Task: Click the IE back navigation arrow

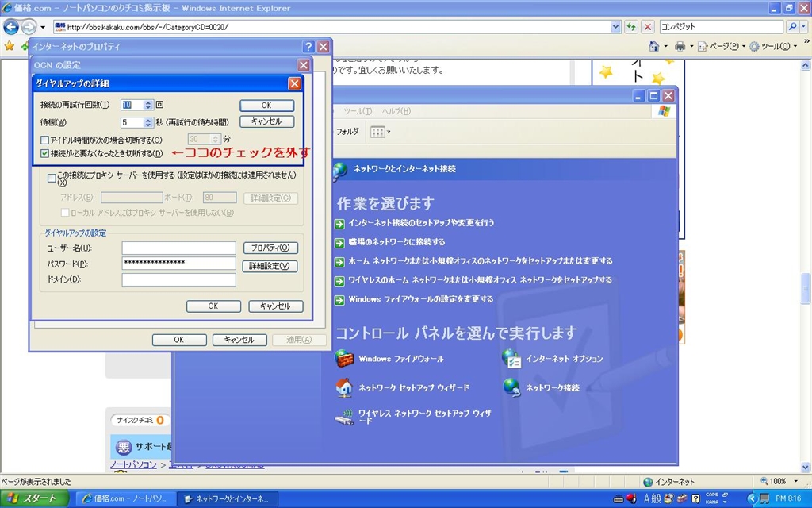Action: tap(11, 26)
